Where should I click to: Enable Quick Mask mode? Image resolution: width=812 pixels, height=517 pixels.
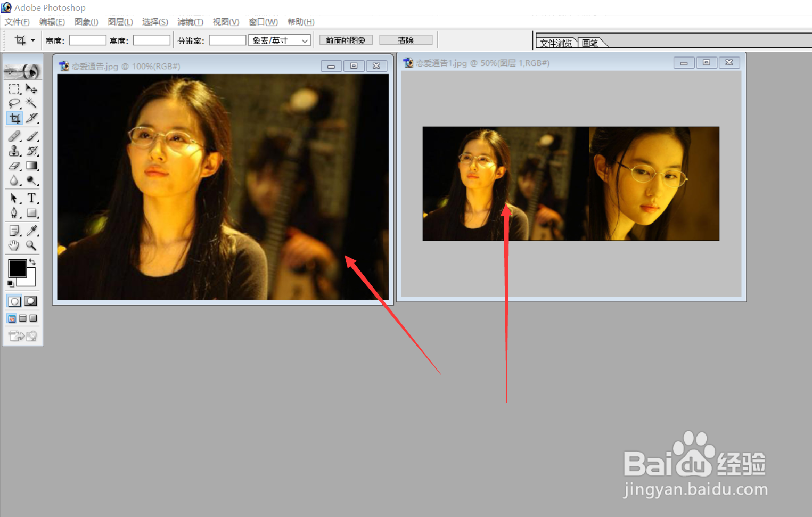point(31,301)
